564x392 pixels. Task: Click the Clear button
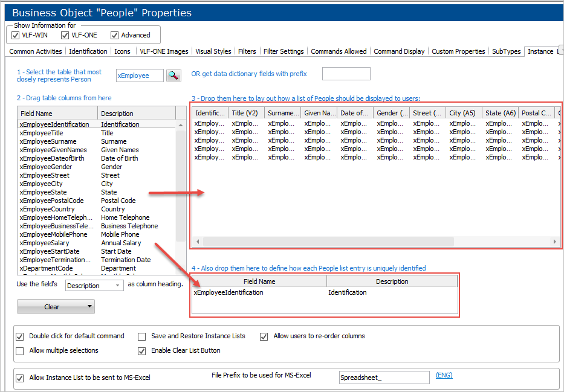51,307
